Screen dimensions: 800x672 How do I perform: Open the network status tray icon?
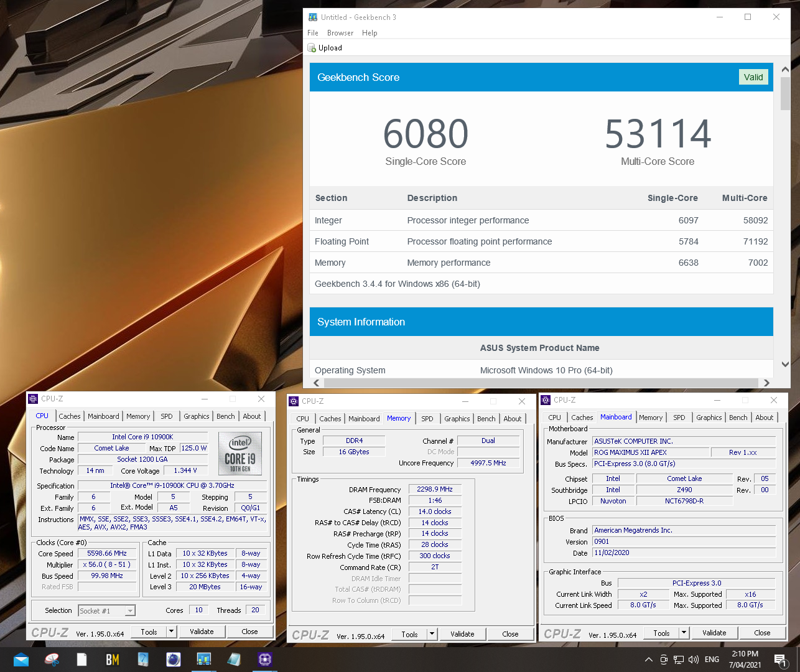pos(679,660)
